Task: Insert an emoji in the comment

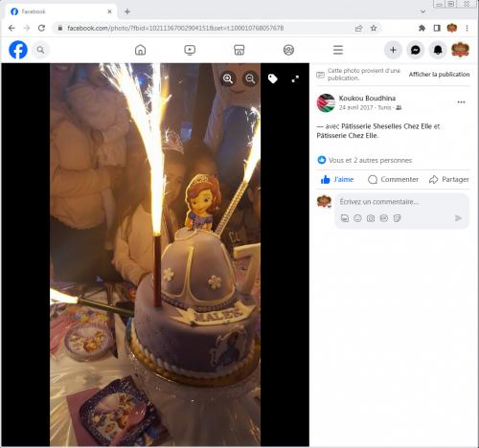Action: [x=357, y=218]
